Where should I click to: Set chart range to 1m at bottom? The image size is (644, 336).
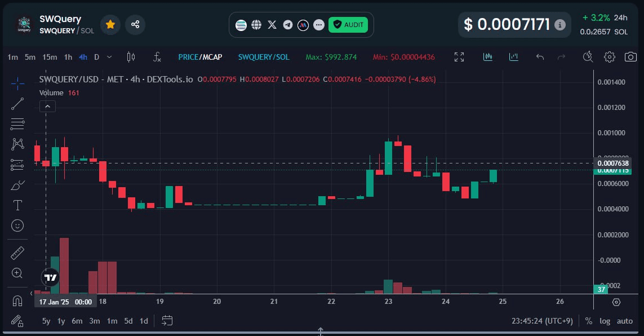[112, 321]
